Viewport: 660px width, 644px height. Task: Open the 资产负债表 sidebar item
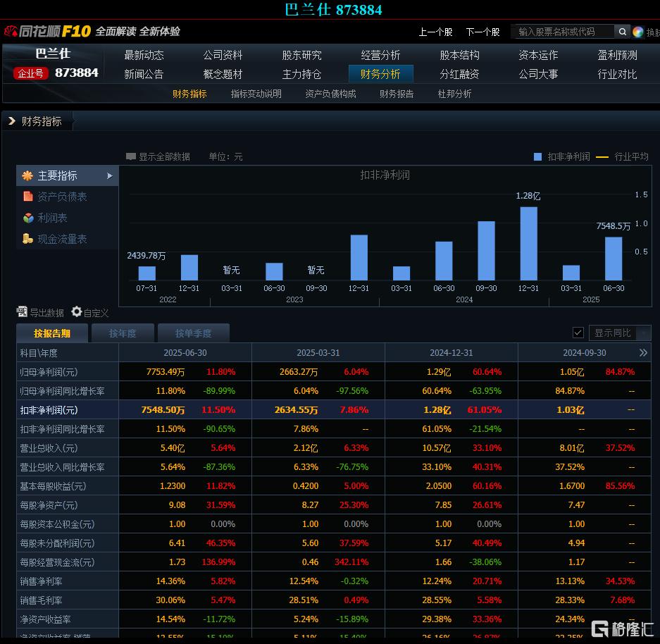click(x=62, y=197)
